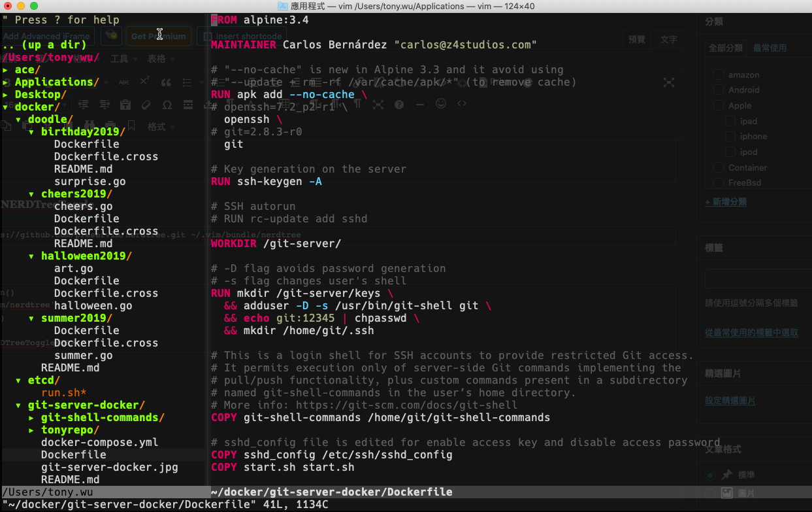Click the paste-as-text clipboard icon in the WordPress toolbar
812x512 pixels.
pyautogui.click(x=125, y=105)
